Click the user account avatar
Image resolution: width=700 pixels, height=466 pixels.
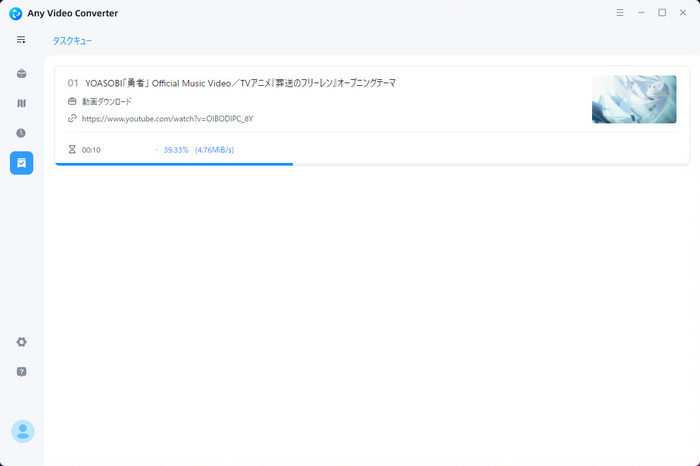(23, 431)
